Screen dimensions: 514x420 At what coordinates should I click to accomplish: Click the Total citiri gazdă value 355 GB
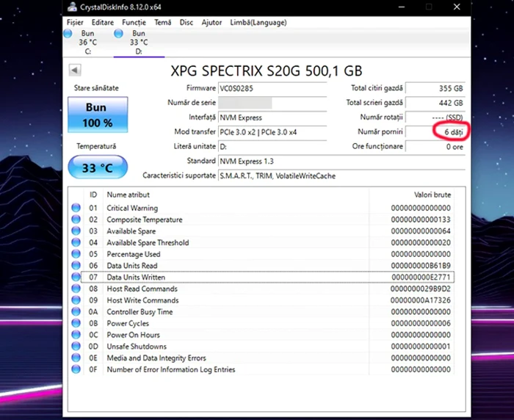(435, 88)
